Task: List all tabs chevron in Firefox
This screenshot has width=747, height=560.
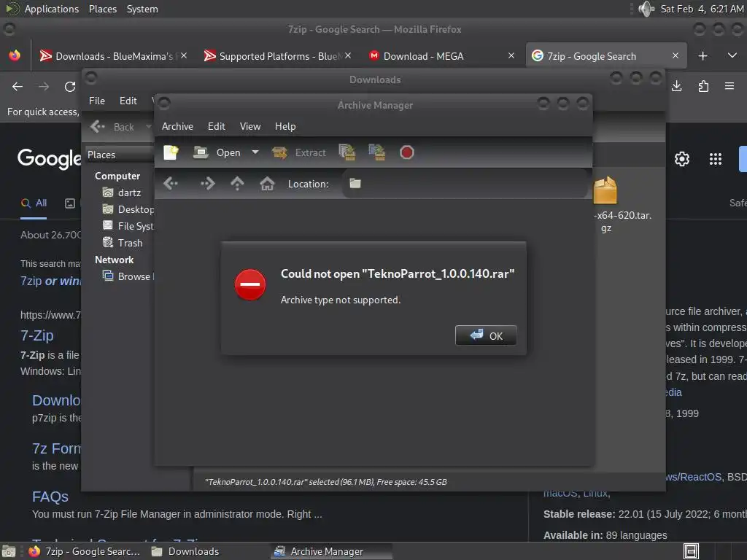Action: pos(732,55)
